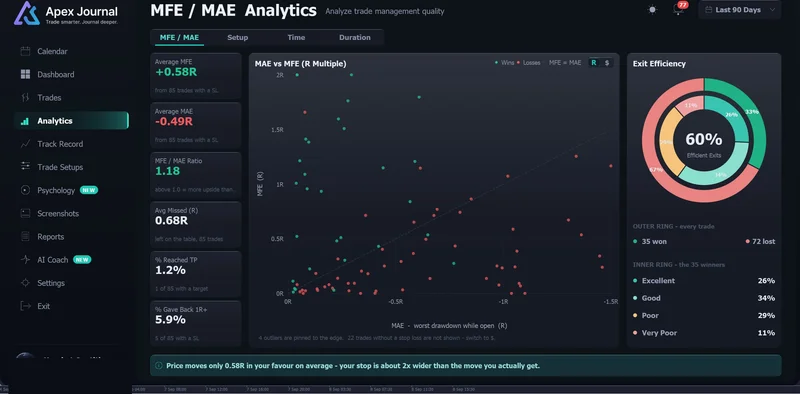Click the % Gave Back 1R+ 5.9% card

196,324
